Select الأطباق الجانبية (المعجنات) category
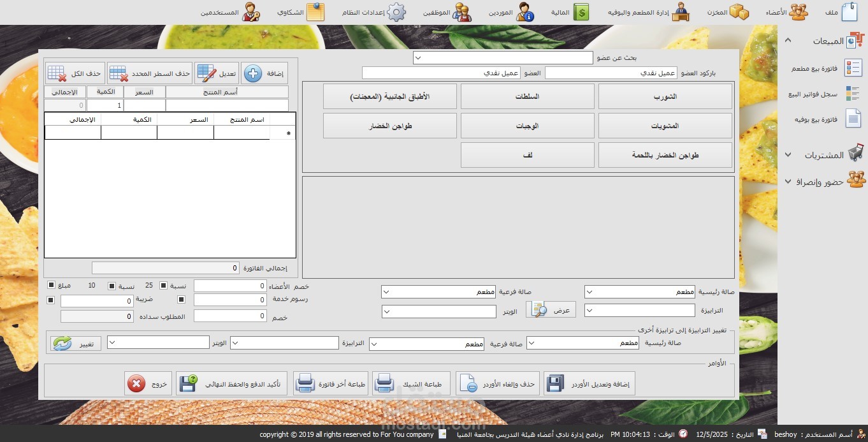Viewport: 868px width, 442px height. pyautogui.click(x=390, y=96)
